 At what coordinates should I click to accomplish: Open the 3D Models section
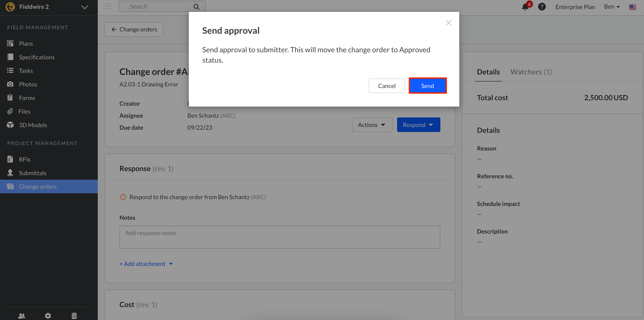33,125
